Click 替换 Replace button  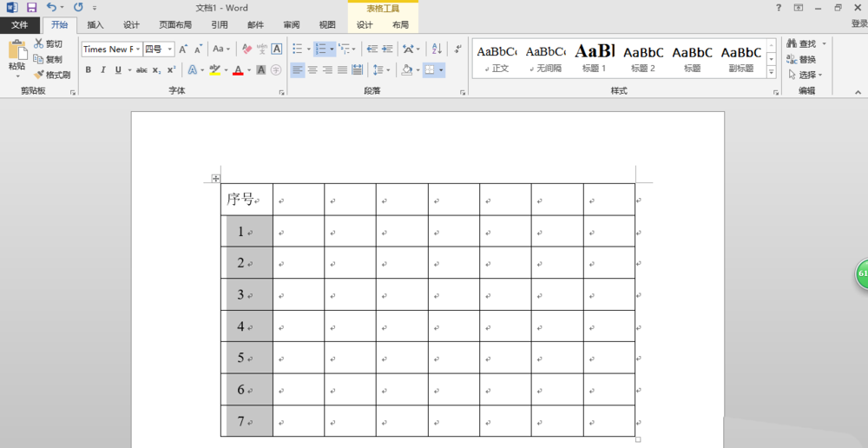point(801,59)
